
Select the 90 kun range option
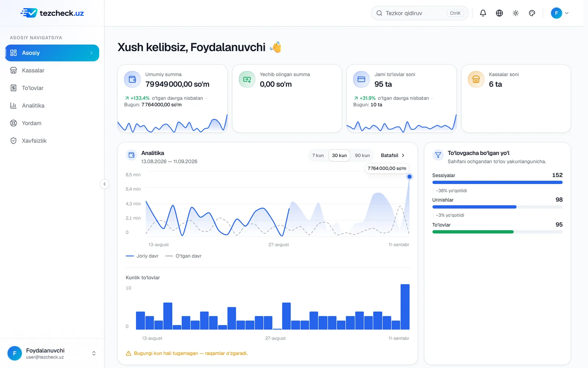click(362, 155)
